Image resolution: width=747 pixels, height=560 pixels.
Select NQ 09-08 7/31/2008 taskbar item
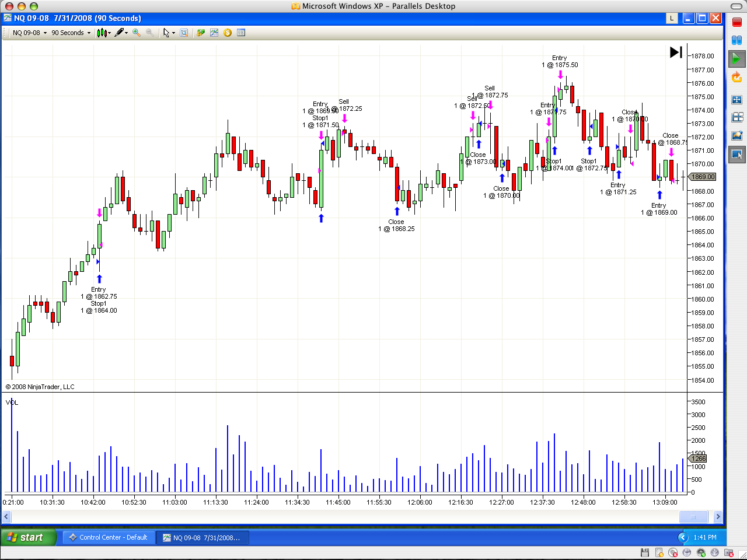point(203,537)
